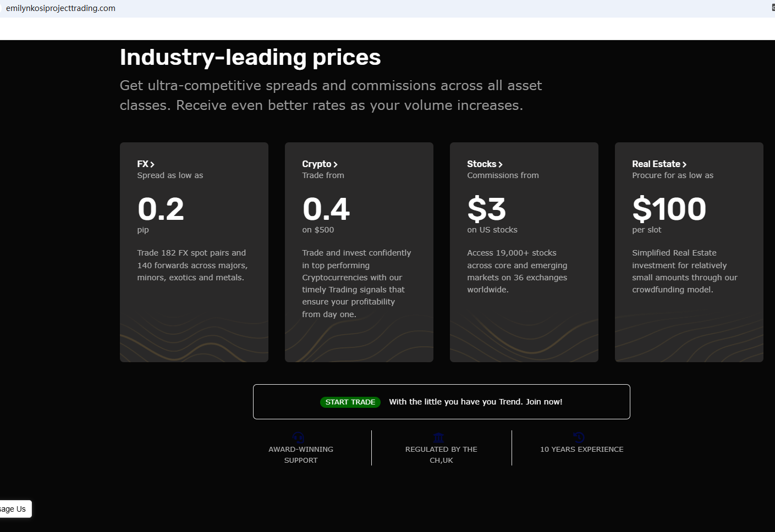775x532 pixels.
Task: Click the history clock experience icon
Action: coord(579,437)
